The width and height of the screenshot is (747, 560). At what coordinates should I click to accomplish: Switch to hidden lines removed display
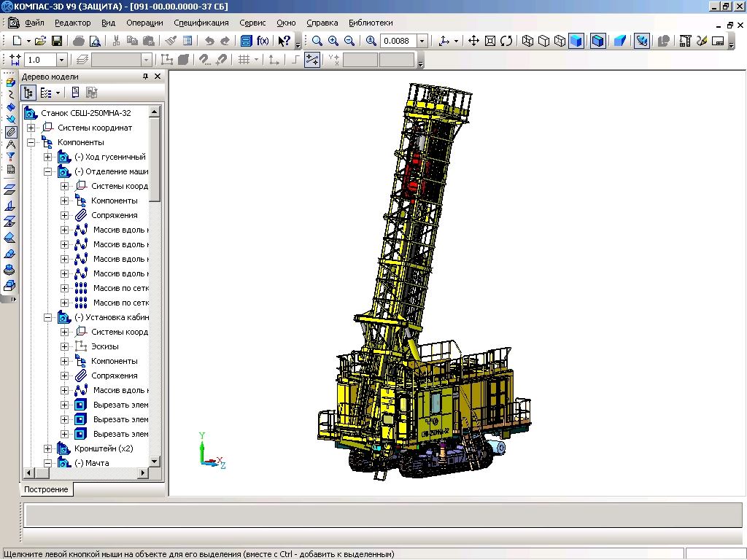click(543, 41)
